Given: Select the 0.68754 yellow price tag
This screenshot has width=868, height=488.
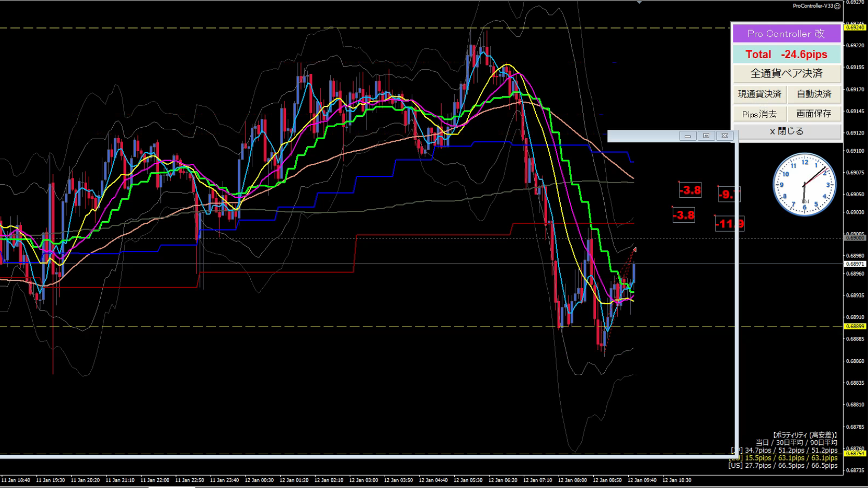Looking at the screenshot, I should click(x=855, y=454).
